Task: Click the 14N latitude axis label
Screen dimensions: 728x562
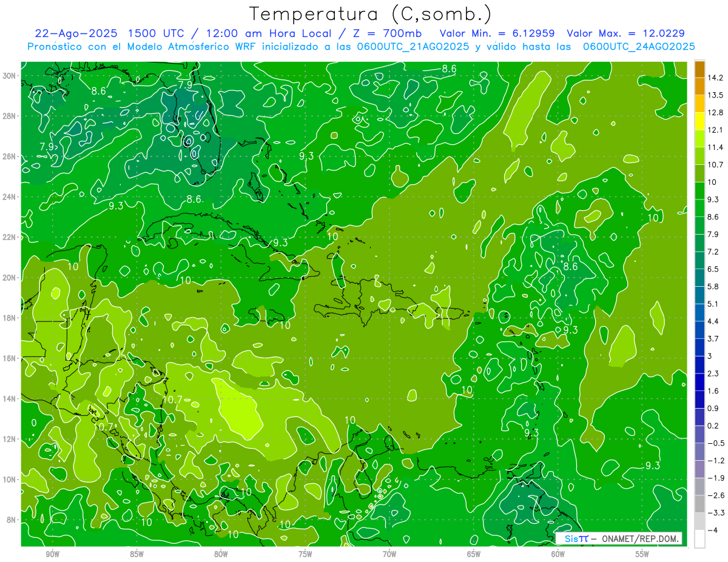Action: [x=10, y=399]
